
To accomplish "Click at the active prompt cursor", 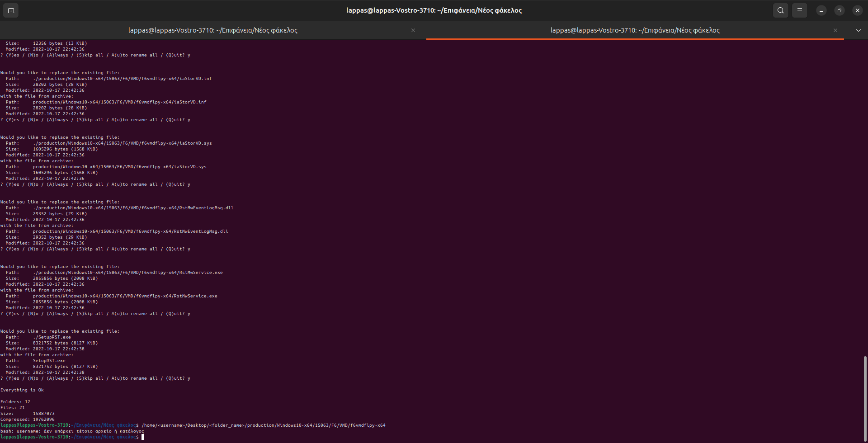I will click(143, 437).
